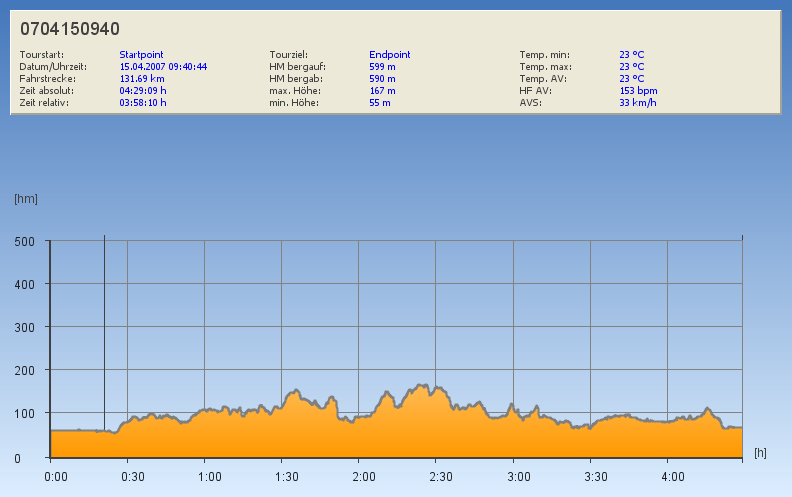Click the 500 altitude axis label
Screen dimensions: 792x497
[x=25, y=241]
